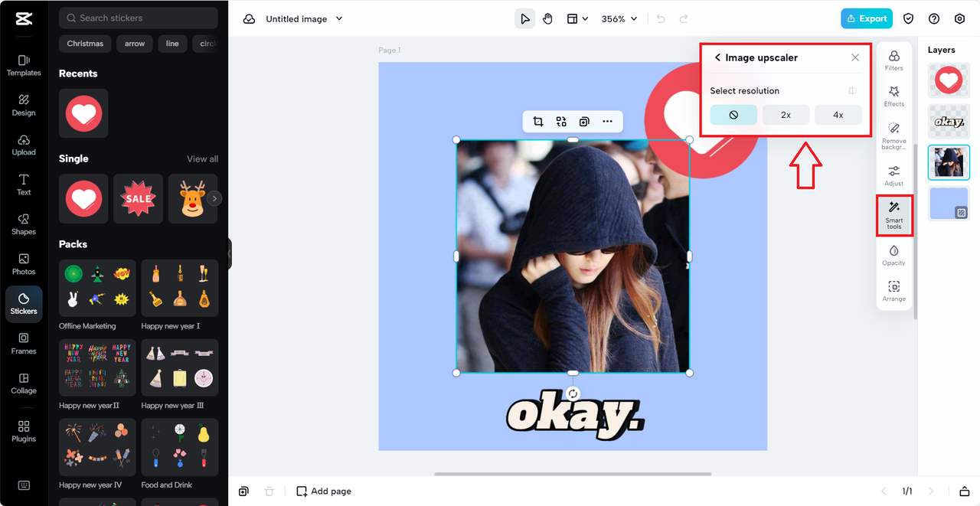Toggle the compare icon beside Select resolution

pos(853,91)
